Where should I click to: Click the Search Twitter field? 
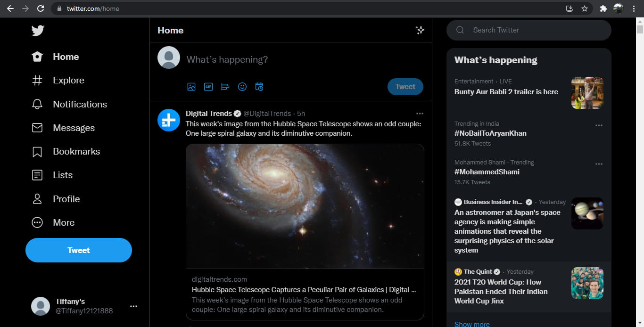point(529,30)
